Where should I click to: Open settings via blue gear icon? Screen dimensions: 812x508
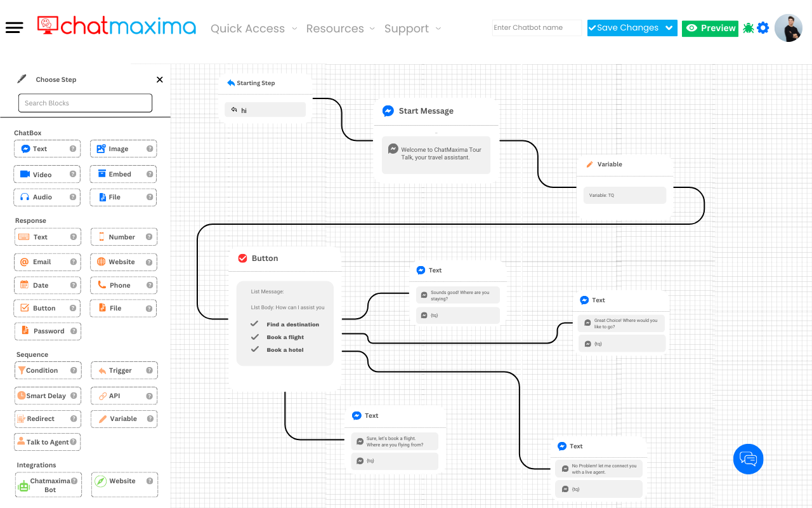pyautogui.click(x=763, y=28)
